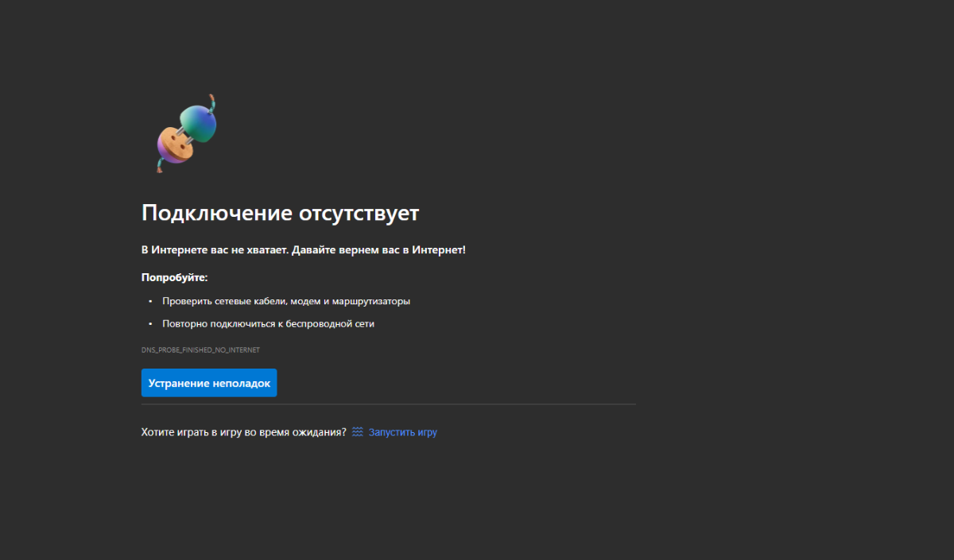Open the Запустить игру link
Screen dimensions: 954x560
point(402,432)
